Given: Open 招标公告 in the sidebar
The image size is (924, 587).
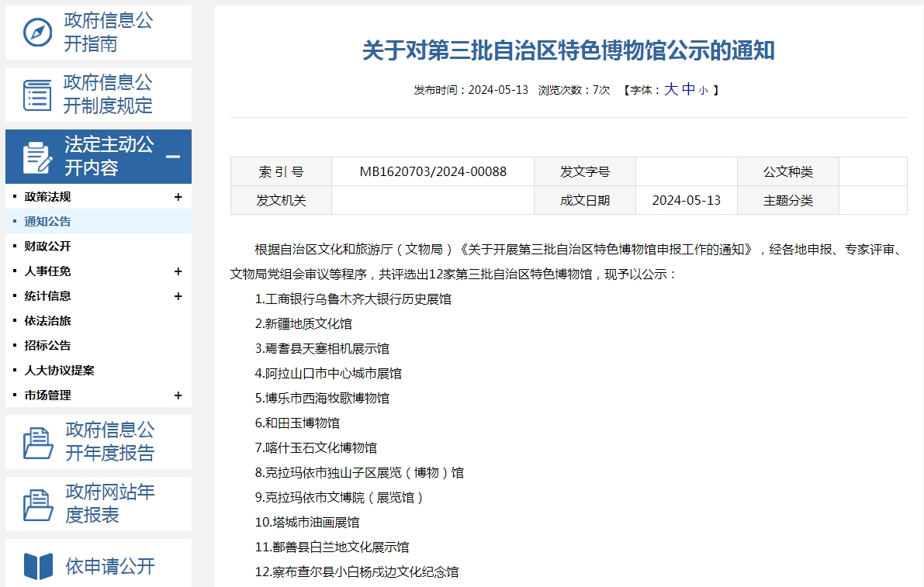Looking at the screenshot, I should (47, 346).
